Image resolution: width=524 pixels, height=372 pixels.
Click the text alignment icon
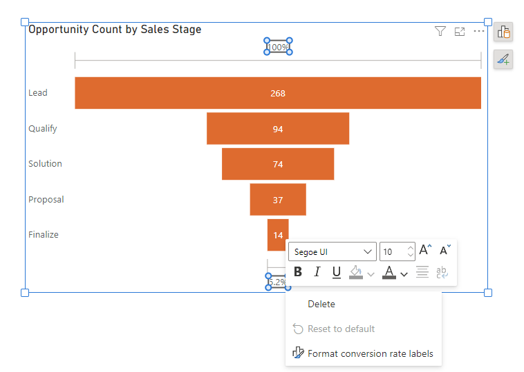click(422, 272)
